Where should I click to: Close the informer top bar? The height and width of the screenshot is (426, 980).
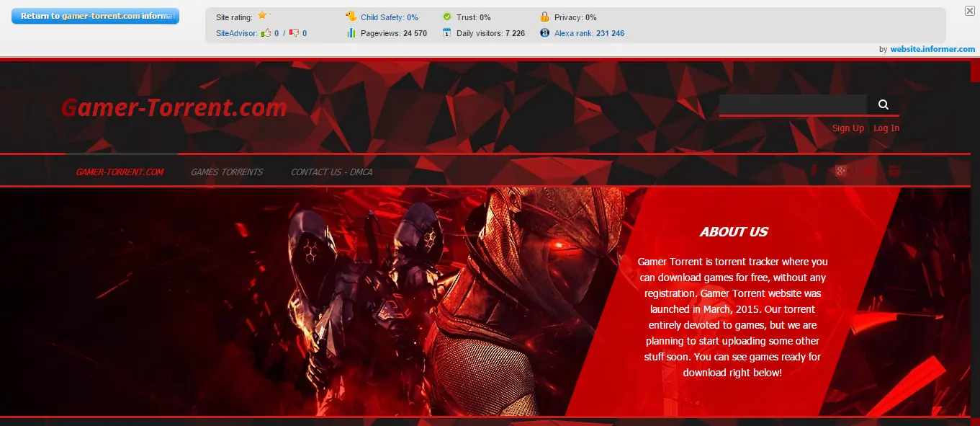tap(970, 11)
